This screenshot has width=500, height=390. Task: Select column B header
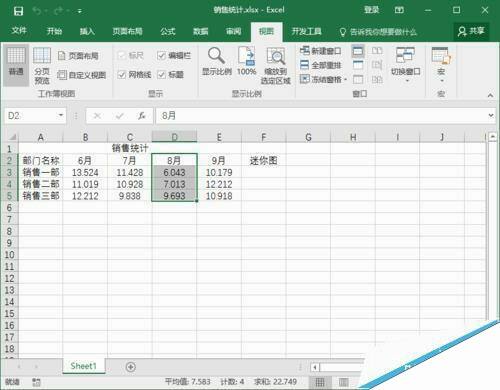85,137
